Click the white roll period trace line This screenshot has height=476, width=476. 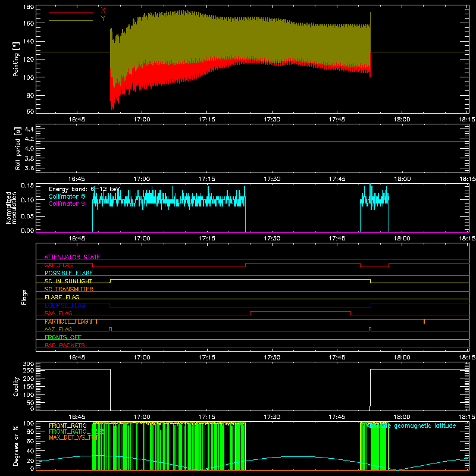point(252,142)
